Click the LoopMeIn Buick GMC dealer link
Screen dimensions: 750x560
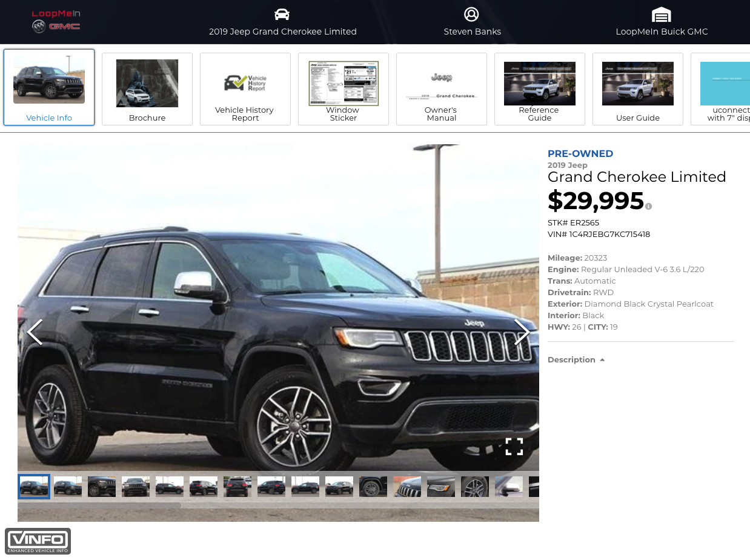662,32
